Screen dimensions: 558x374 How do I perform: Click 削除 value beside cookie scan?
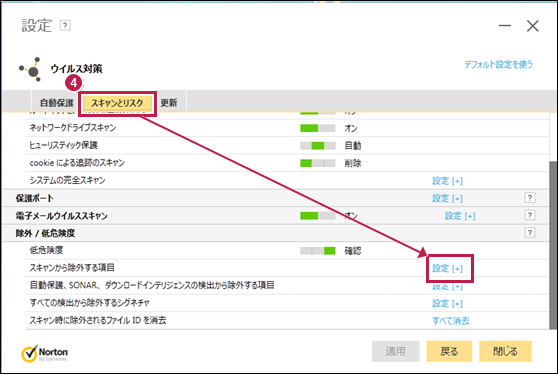click(353, 163)
